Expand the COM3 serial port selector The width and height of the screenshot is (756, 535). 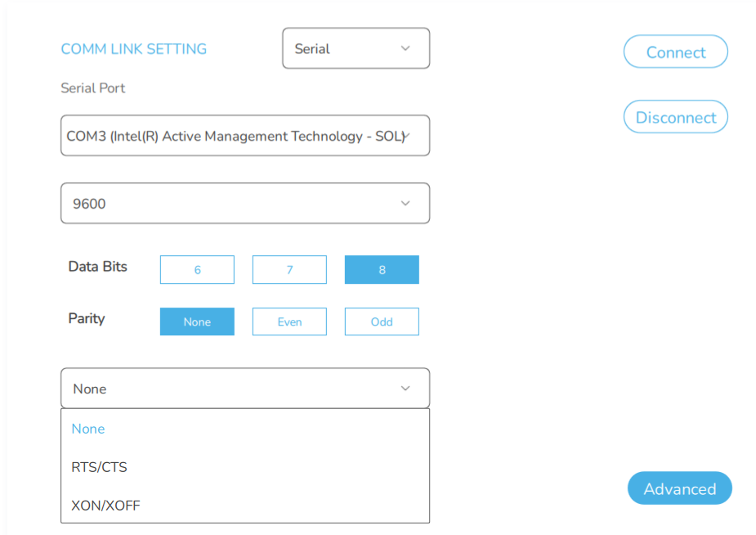point(244,136)
